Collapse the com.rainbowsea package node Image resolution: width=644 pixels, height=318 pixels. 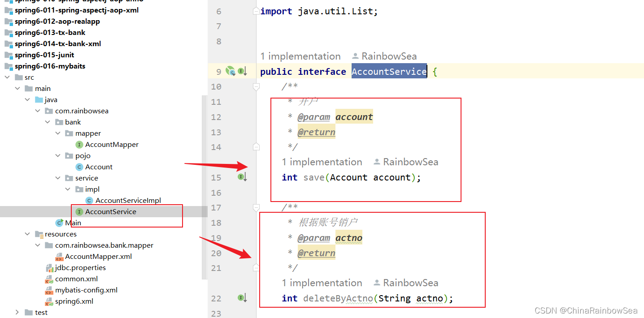(38, 111)
